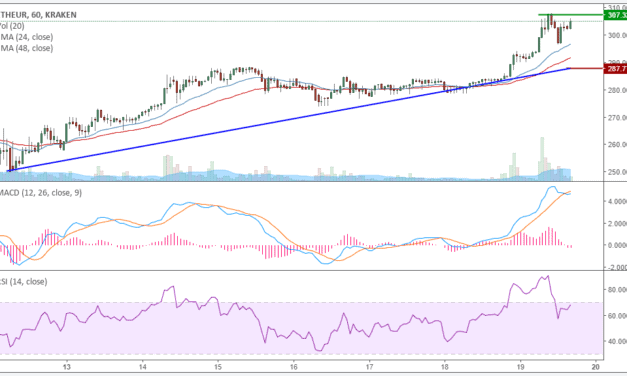Click the 270.00 price axis value
627x376 pixels.
pos(617,118)
